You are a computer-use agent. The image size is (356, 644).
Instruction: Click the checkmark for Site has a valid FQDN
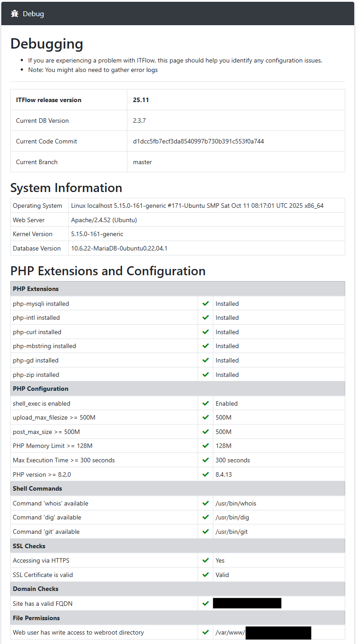206,604
